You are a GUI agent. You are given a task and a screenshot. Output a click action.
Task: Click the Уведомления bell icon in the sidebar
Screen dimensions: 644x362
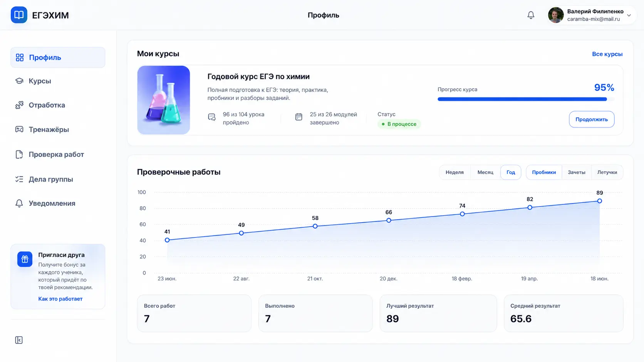[19, 203]
